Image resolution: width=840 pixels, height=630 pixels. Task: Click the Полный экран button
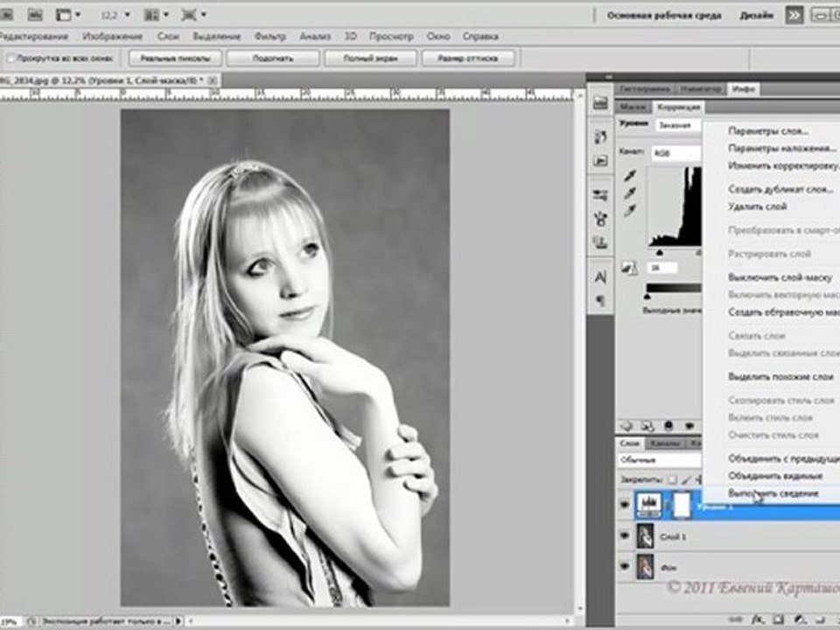370,59
